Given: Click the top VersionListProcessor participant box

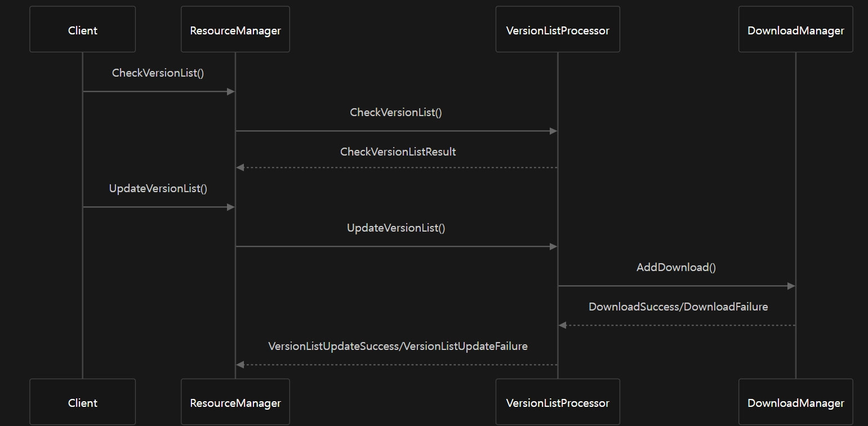Looking at the screenshot, I should [x=557, y=30].
